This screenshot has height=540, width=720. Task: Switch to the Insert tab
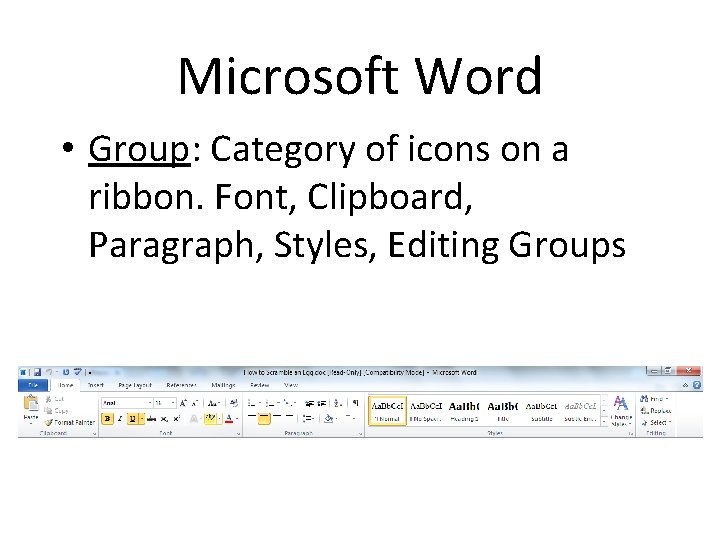click(x=96, y=385)
